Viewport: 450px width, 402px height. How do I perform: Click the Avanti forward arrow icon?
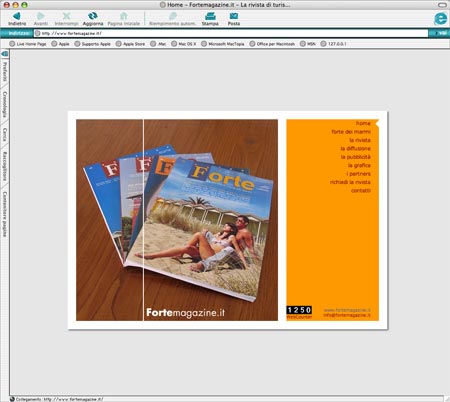tap(41, 16)
